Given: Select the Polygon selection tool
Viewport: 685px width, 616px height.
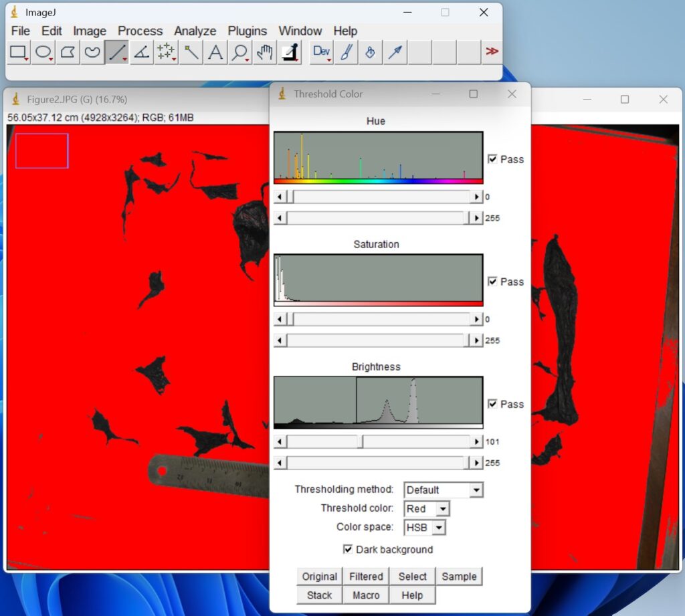Looking at the screenshot, I should tap(67, 52).
